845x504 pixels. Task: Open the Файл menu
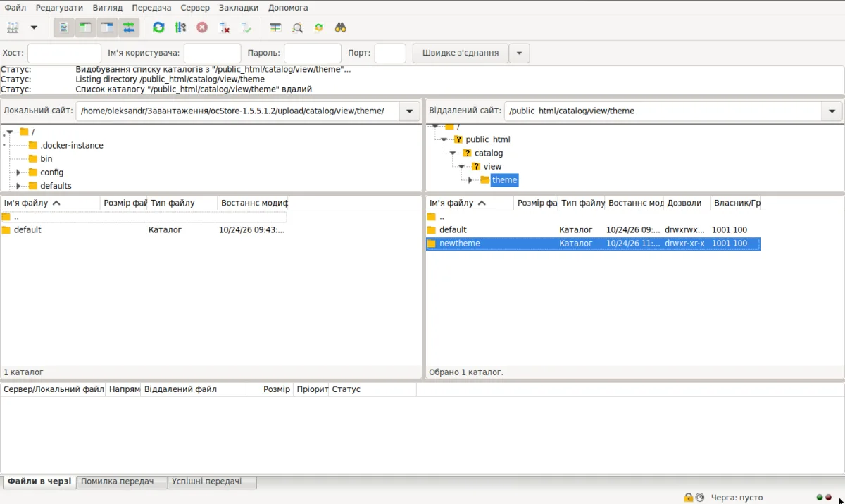coord(15,7)
